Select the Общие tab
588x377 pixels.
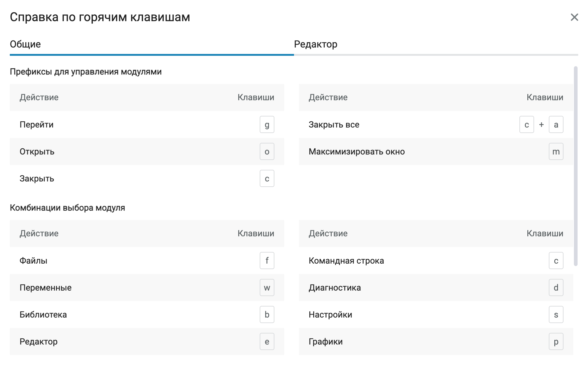click(x=25, y=44)
